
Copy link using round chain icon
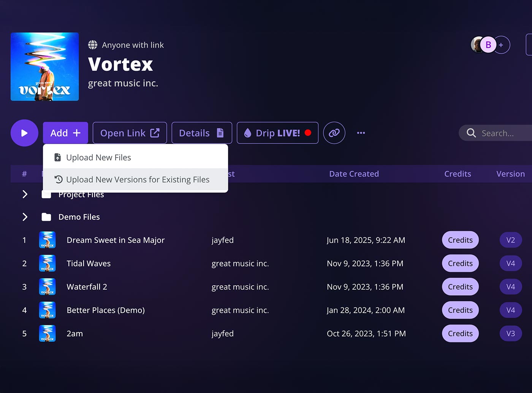click(334, 133)
